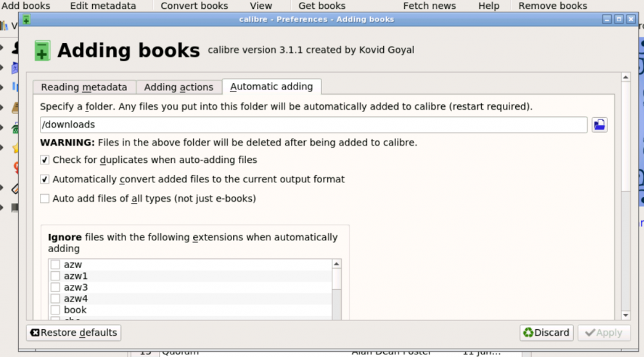
Task: Tick the azw3 extension checkbox
Action: [x=55, y=287]
